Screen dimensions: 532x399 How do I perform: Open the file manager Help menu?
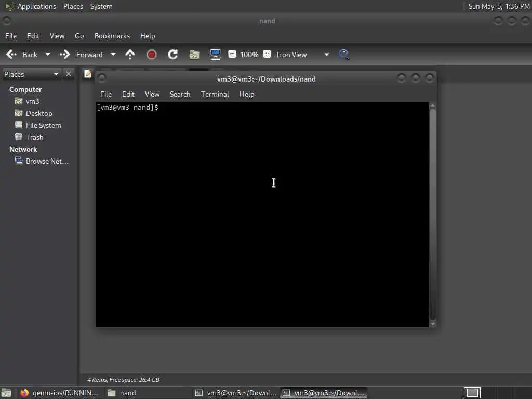tap(148, 36)
